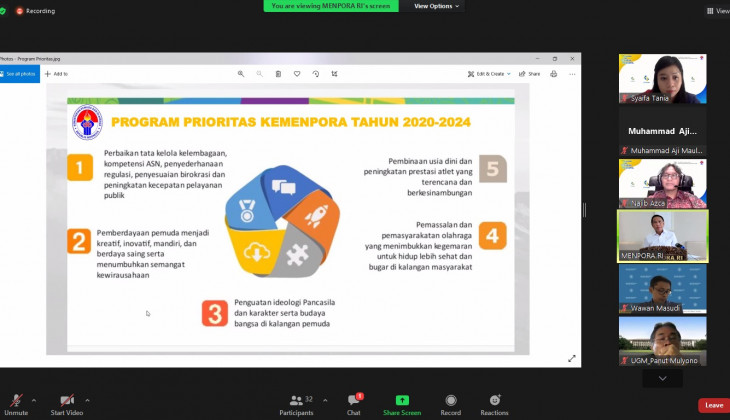Screen dimensions: 730x420
Task: Click the green Share Screen button
Action: [402, 405]
